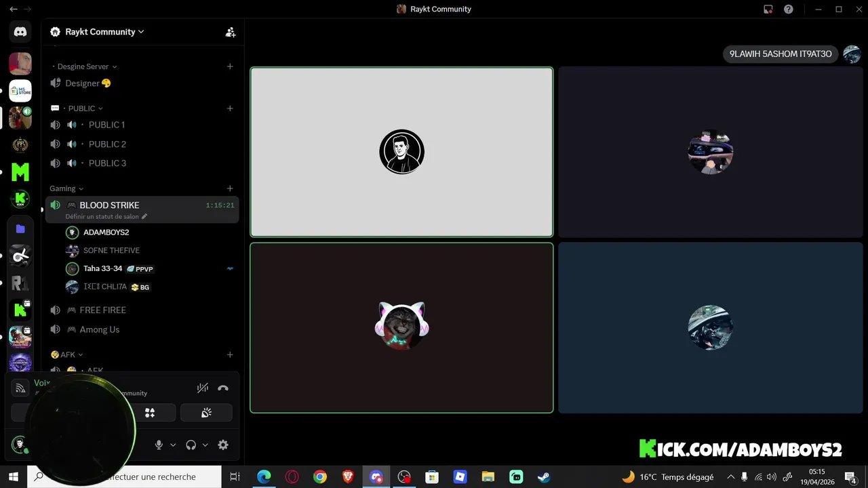
Task: Open own user avatar in user panel
Action: pos(20,445)
